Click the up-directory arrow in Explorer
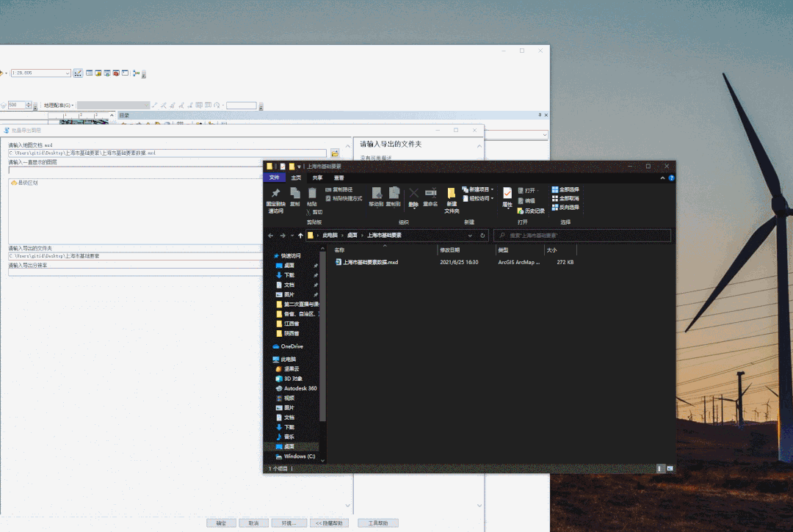Viewport: 793px width, 532px height. [x=300, y=236]
